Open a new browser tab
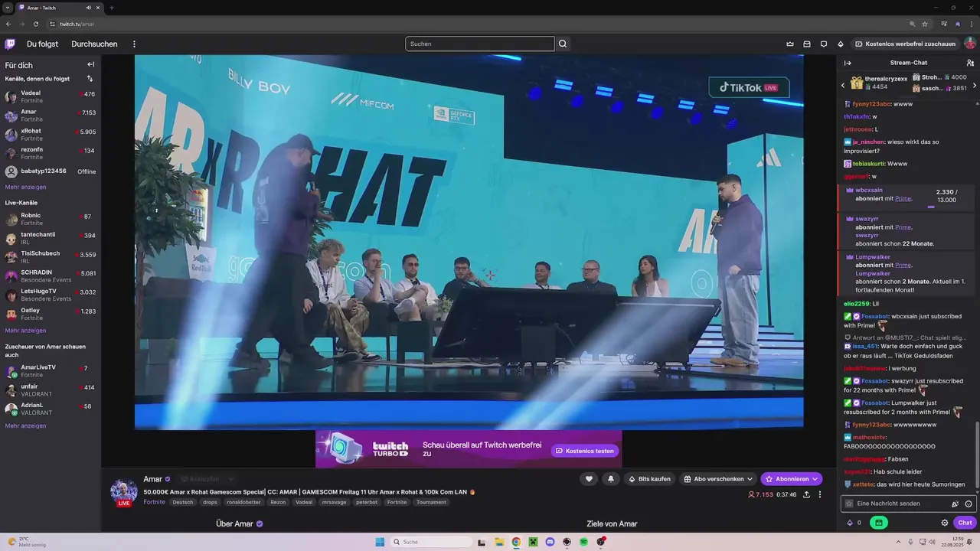Image resolution: width=980 pixels, height=551 pixels. 112,8
